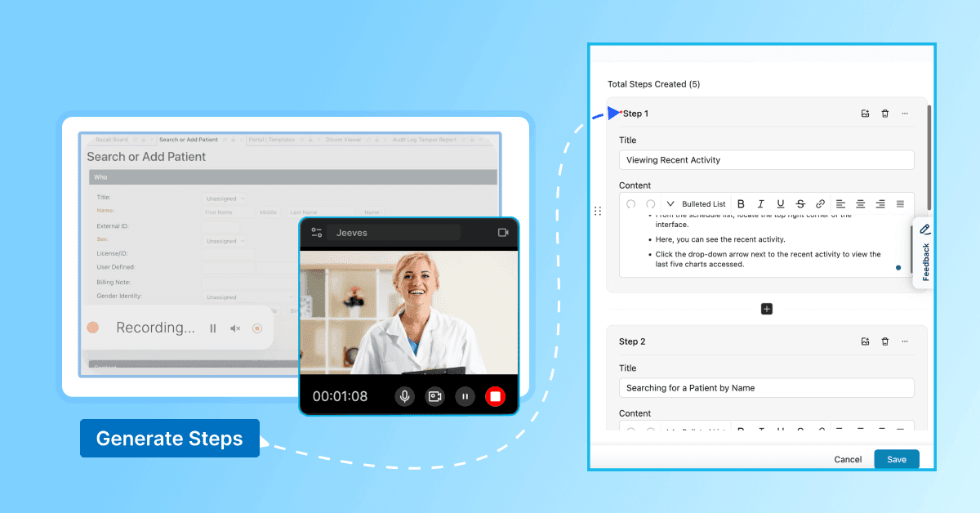Mute audio in the Recording… bar
980x513 pixels.
pyautogui.click(x=235, y=328)
